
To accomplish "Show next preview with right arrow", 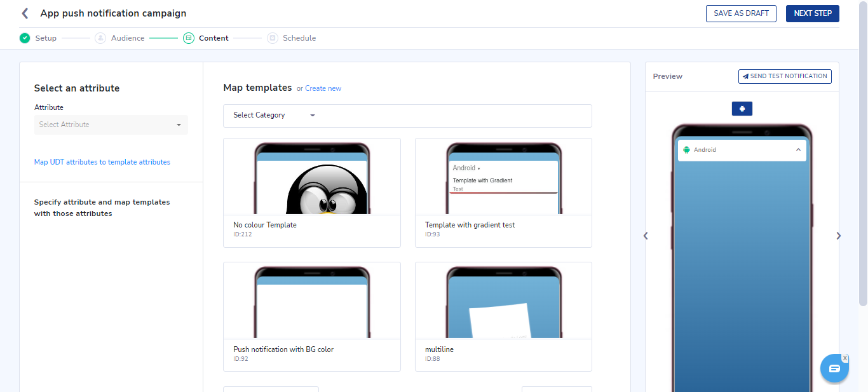I will pyautogui.click(x=838, y=236).
